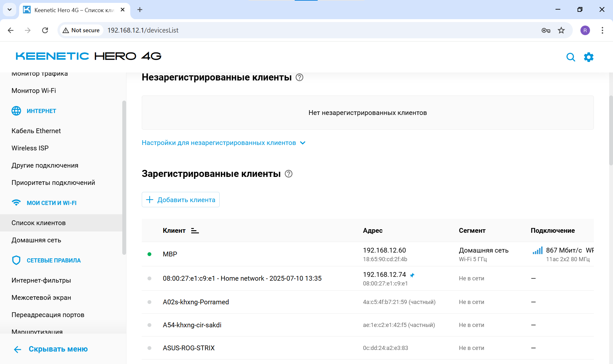Click the Wi-Fi icon beside МОИ СЕТИ И WI-FI
Screen dimensions: 613x364
pos(16,202)
